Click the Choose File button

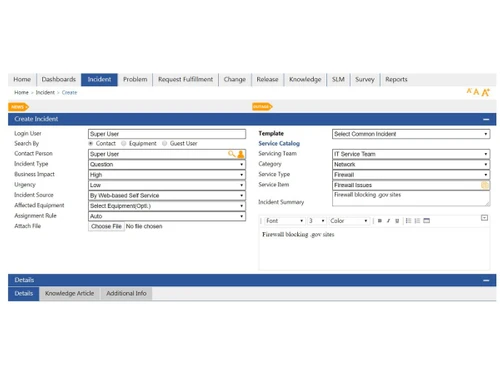click(x=106, y=226)
